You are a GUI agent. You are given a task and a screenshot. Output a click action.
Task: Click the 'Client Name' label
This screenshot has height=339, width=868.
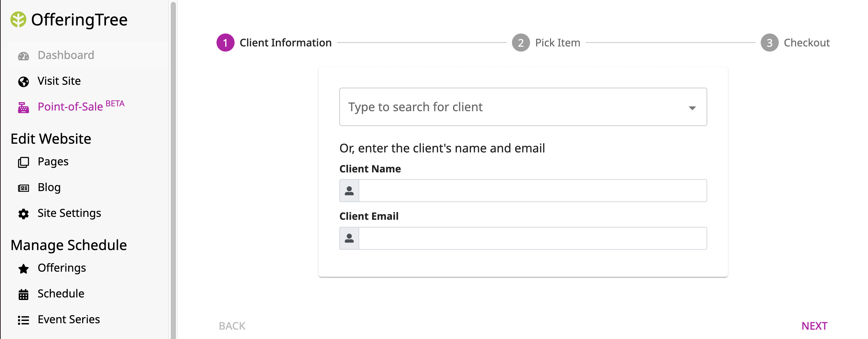pyautogui.click(x=370, y=169)
